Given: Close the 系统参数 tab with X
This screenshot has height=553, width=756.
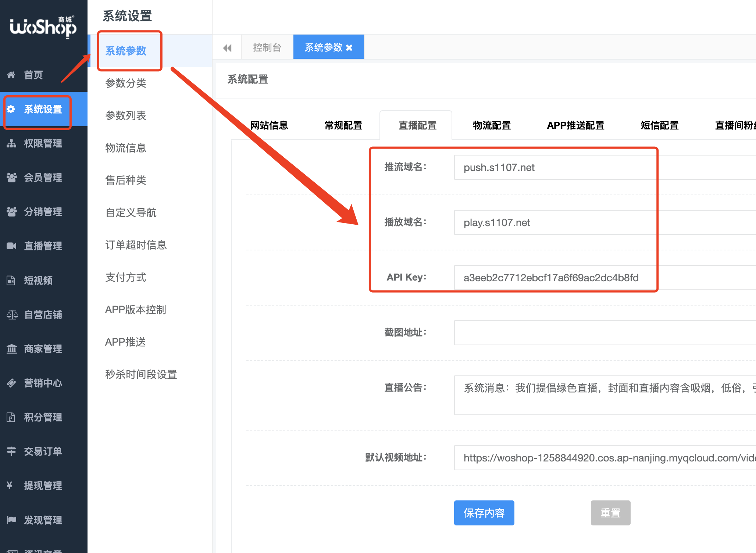Looking at the screenshot, I should coord(349,48).
